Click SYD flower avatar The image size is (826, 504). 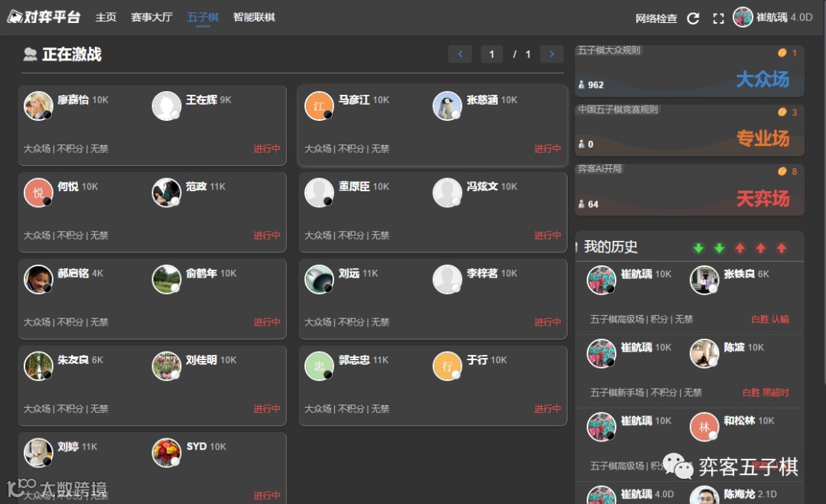[x=167, y=453]
